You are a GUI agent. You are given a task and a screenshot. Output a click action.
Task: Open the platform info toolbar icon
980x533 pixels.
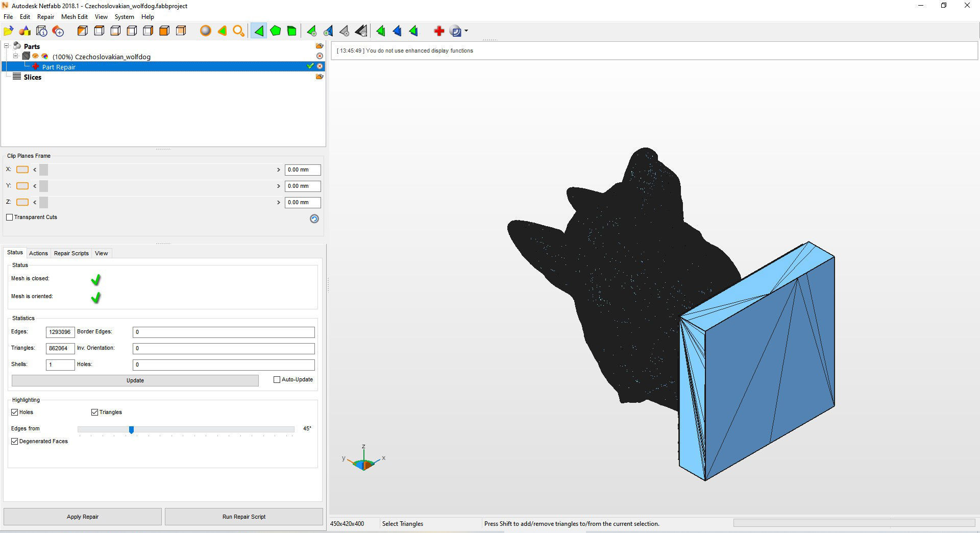pyautogui.click(x=42, y=31)
